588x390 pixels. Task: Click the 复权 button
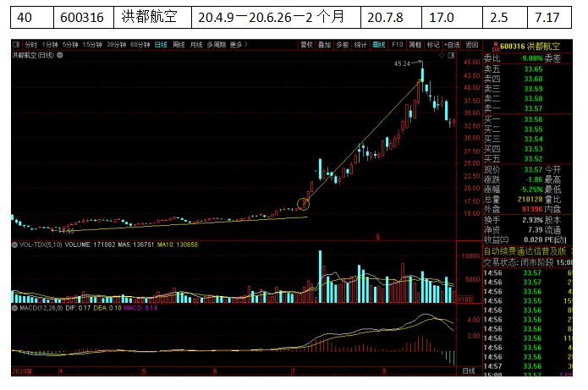click(306, 45)
